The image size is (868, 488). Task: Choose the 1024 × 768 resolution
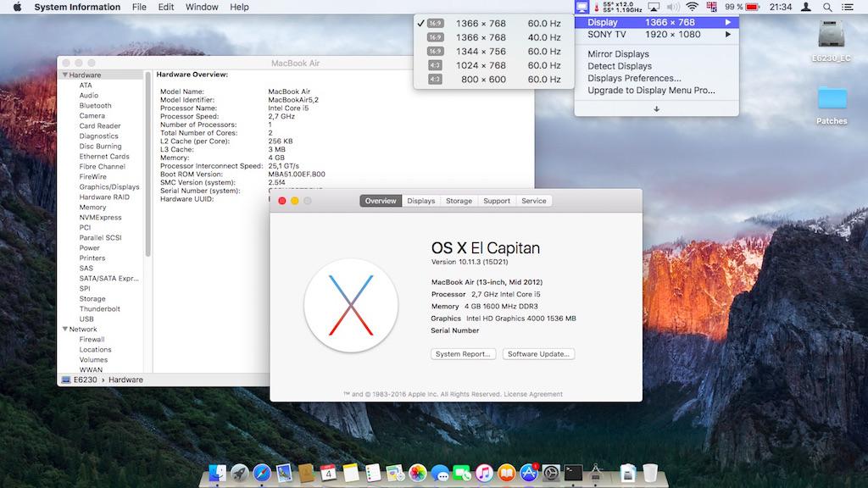tap(492, 65)
